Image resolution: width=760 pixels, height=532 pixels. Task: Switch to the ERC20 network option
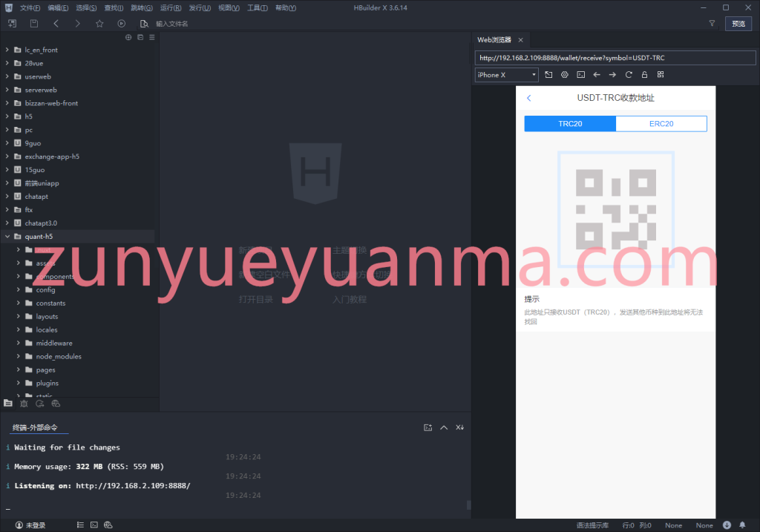click(661, 124)
